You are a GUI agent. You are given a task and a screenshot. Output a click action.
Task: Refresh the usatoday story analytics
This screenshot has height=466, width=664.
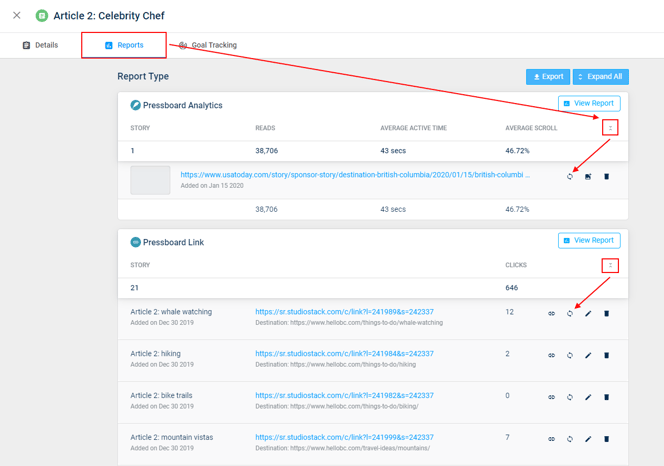point(570,177)
